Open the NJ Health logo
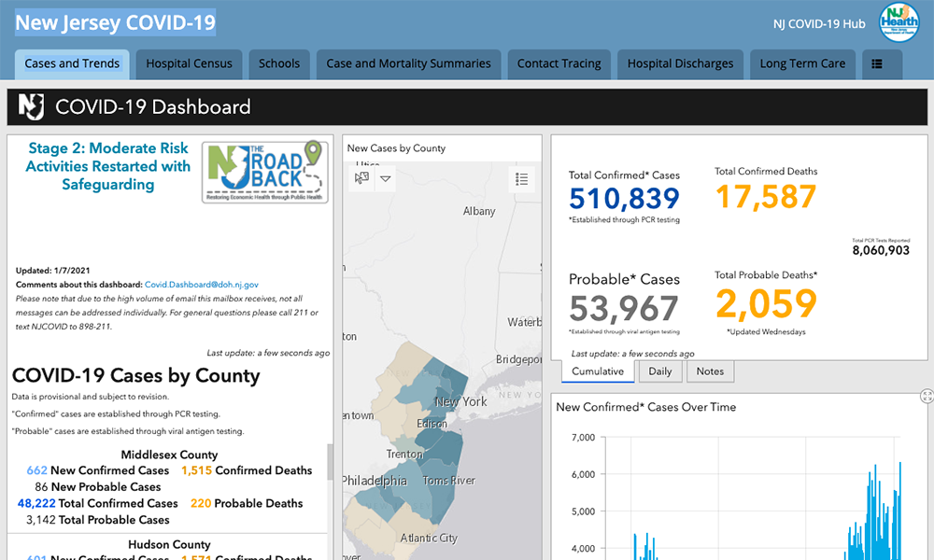This screenshot has height=560, width=934. (899, 22)
